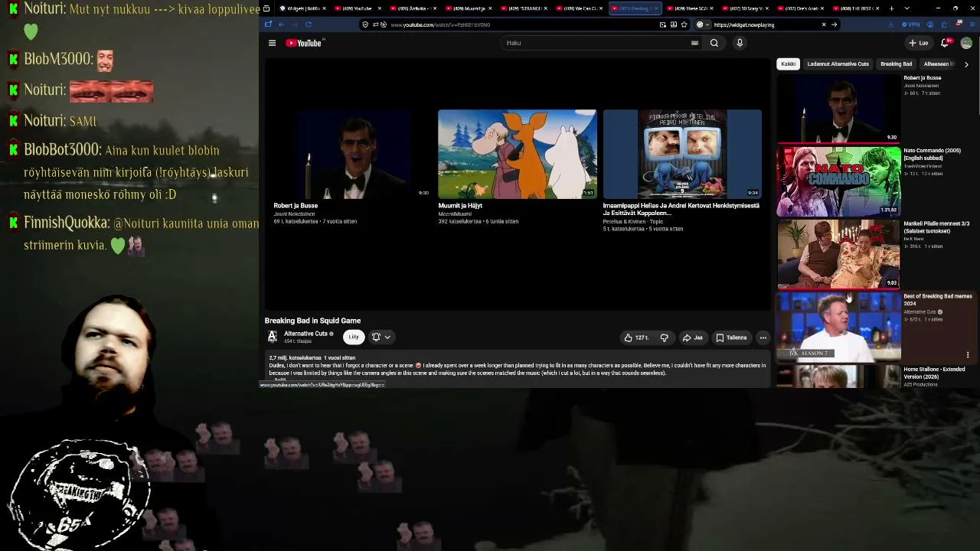This screenshot has width=980, height=551.
Task: Show more category chips with right arrow
Action: tap(966, 64)
